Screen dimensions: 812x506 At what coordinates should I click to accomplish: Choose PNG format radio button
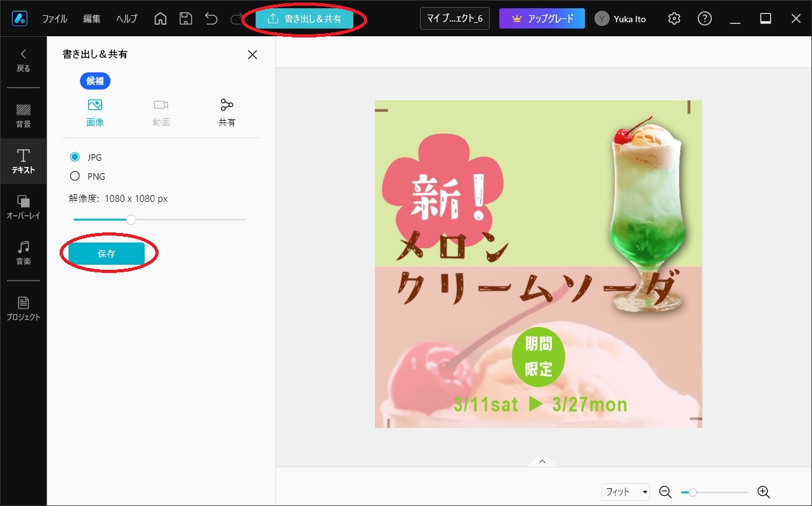(75, 176)
